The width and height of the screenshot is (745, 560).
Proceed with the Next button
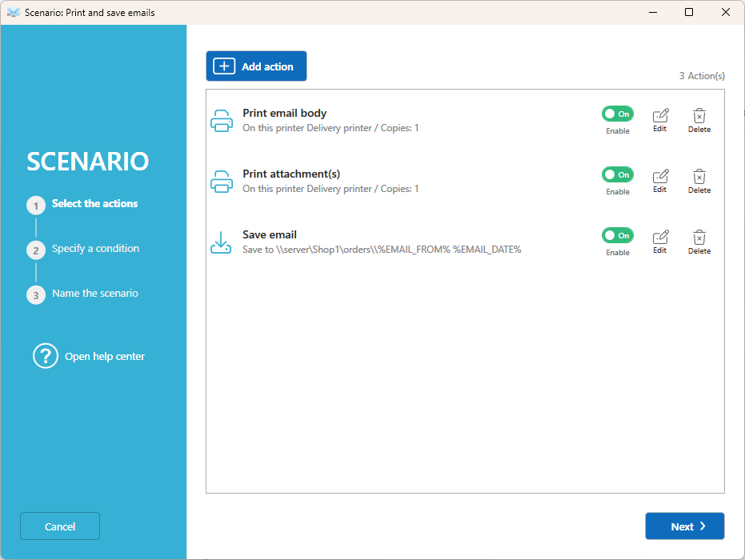click(685, 526)
